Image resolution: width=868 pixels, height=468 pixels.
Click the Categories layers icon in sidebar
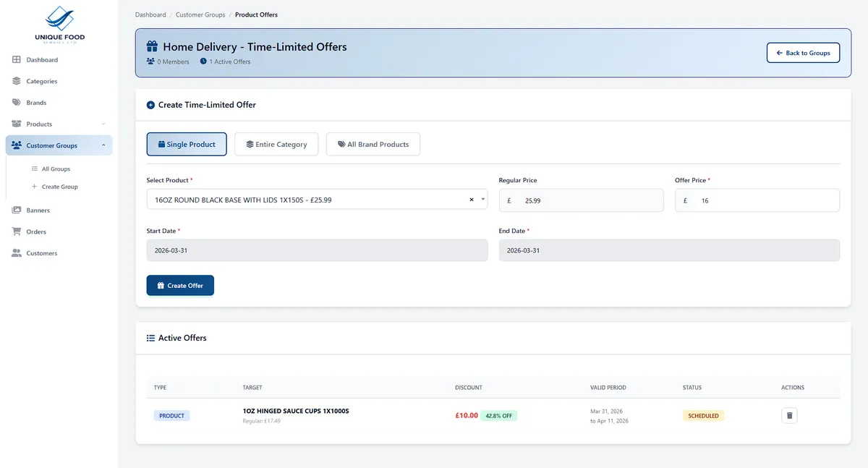pyautogui.click(x=17, y=81)
